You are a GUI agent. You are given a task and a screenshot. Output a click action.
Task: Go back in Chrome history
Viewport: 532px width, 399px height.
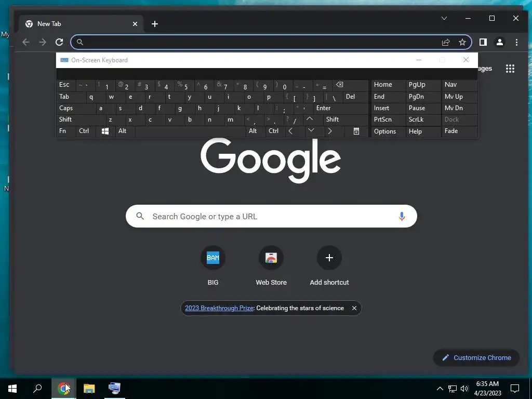click(x=26, y=42)
